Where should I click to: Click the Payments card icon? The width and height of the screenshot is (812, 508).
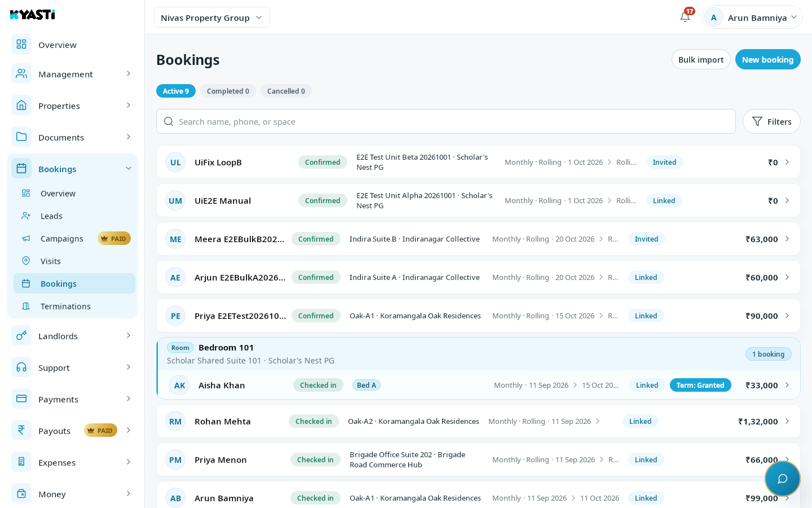coord(21,398)
